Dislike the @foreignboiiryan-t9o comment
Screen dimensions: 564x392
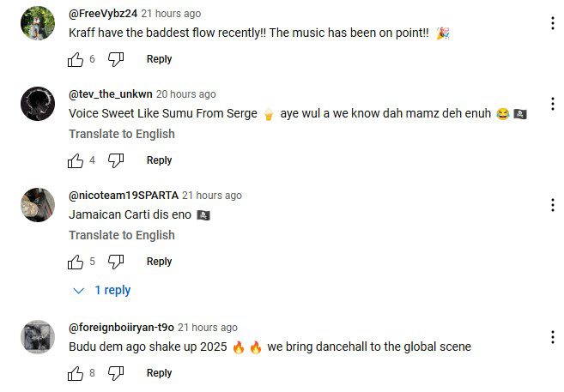coord(117,373)
